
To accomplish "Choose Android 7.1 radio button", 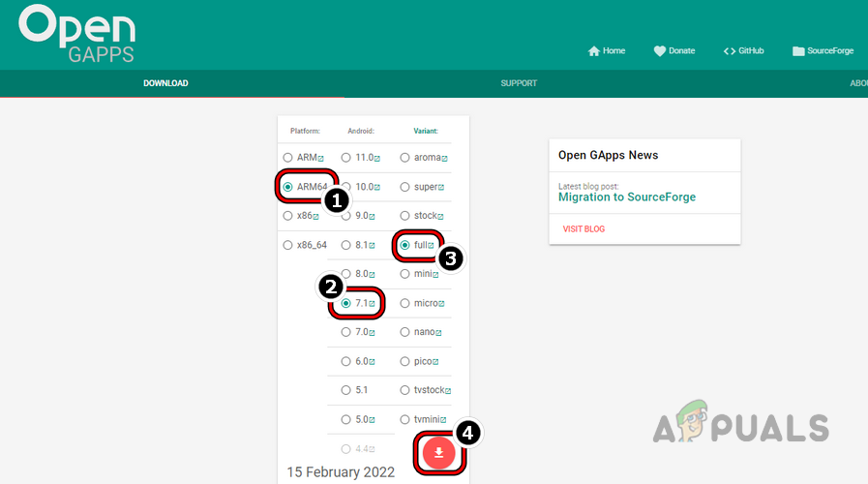I will (x=346, y=304).
